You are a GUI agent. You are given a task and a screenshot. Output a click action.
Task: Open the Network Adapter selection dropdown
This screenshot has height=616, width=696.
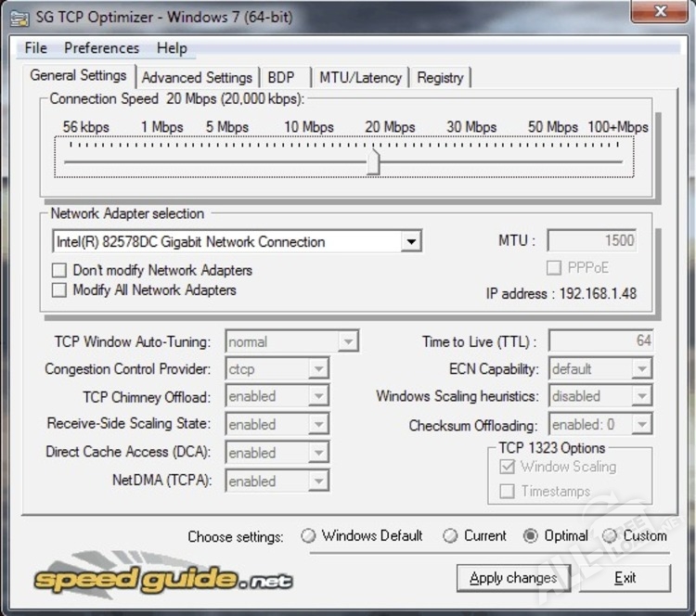pyautogui.click(x=410, y=242)
